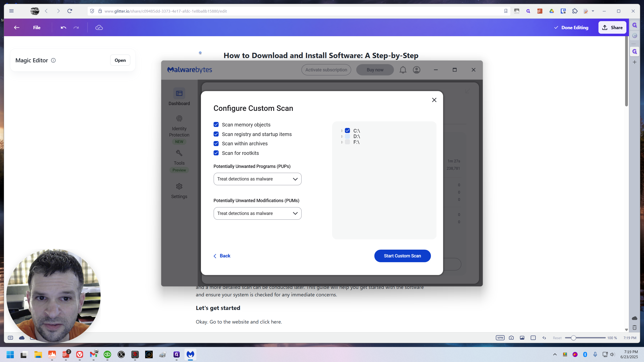Disable Scan for rootkits
The image size is (644, 362).
[x=216, y=153]
